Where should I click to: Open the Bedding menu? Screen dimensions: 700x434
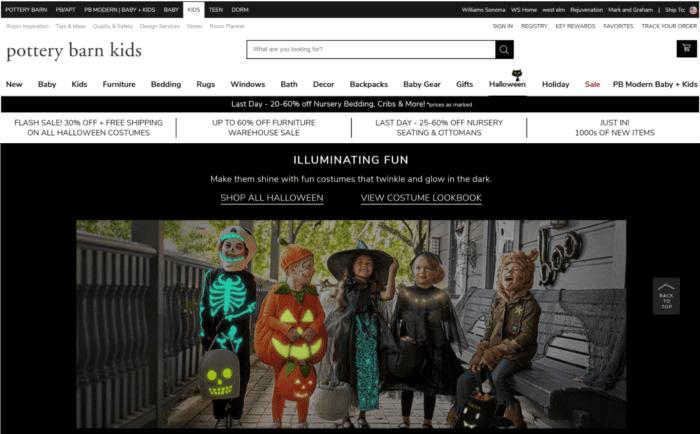166,84
